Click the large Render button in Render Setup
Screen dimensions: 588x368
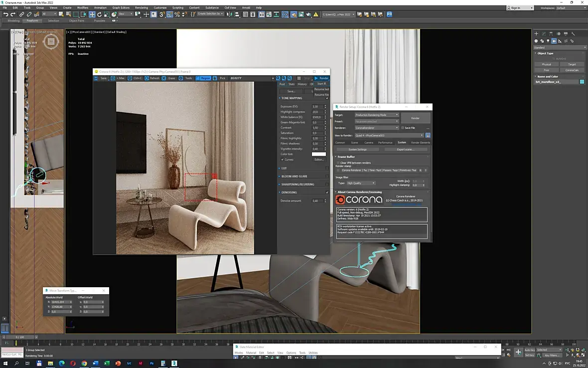click(415, 118)
